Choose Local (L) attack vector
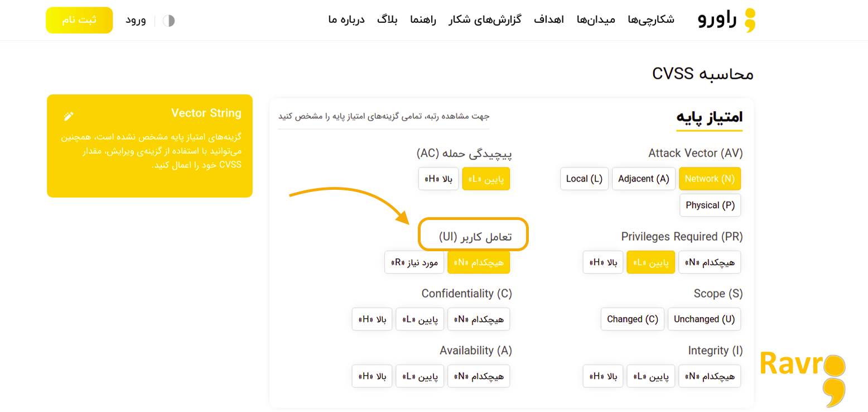Screen dimensions: 868x412 (584, 179)
